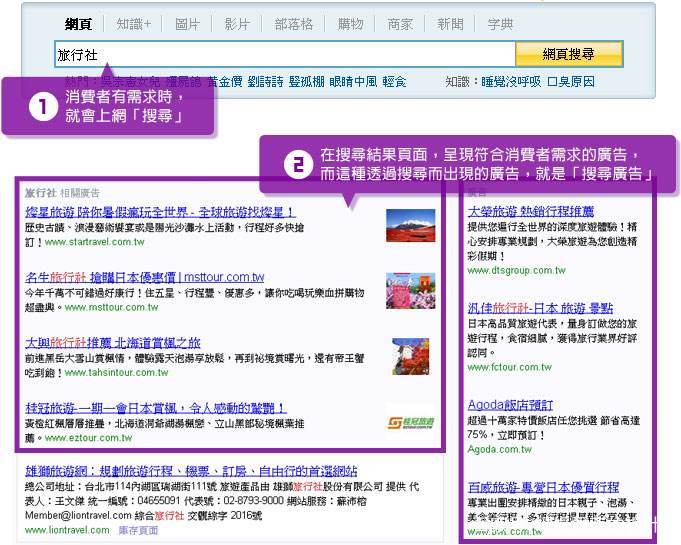Open the trending topic 劉詩詩
Image resolution: width=681 pixels, height=545 pixels.
[265, 81]
